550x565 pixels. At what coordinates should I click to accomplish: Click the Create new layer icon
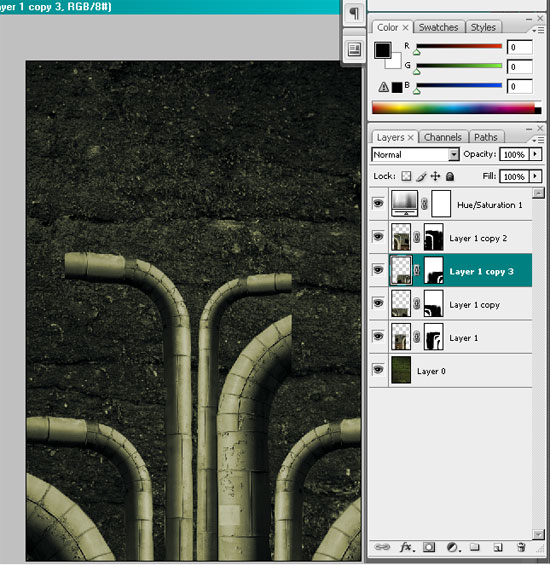pyautogui.click(x=498, y=548)
